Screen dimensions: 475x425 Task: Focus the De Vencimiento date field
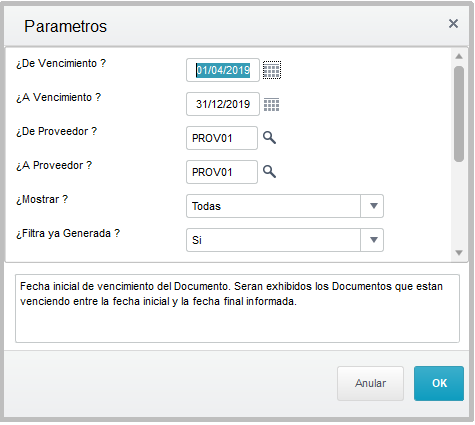(223, 70)
